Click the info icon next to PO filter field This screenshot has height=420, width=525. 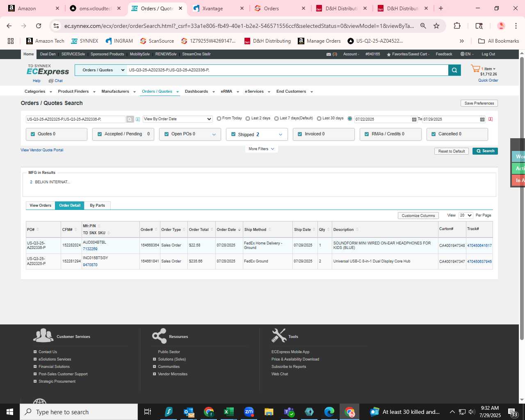(x=138, y=119)
